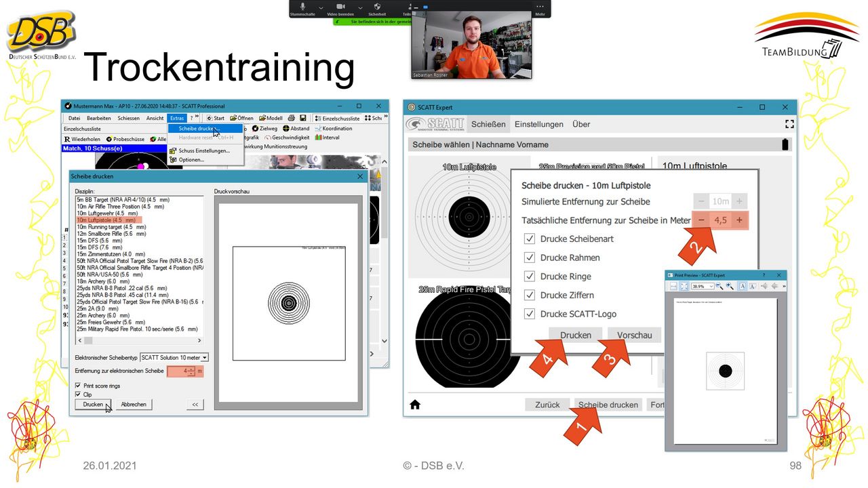Click zoom-in magnifier in Print Preview
Viewport: 868px width, 488px height.
tap(730, 287)
